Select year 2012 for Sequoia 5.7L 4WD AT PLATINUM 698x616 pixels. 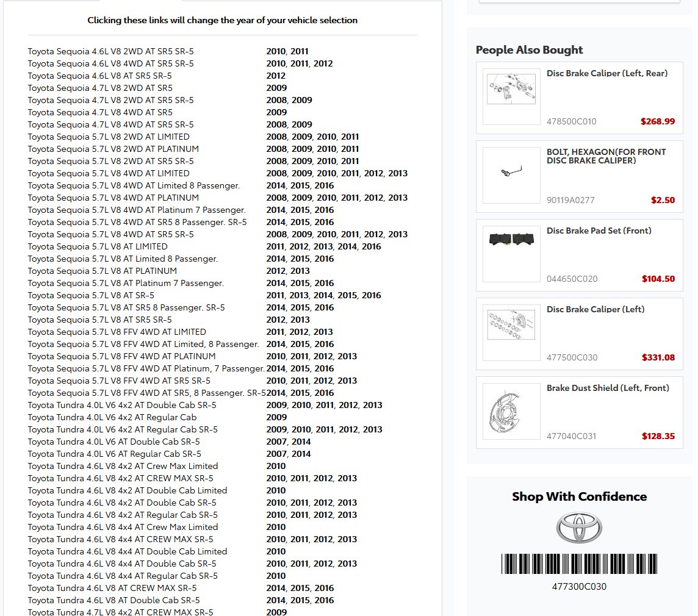coord(373,198)
